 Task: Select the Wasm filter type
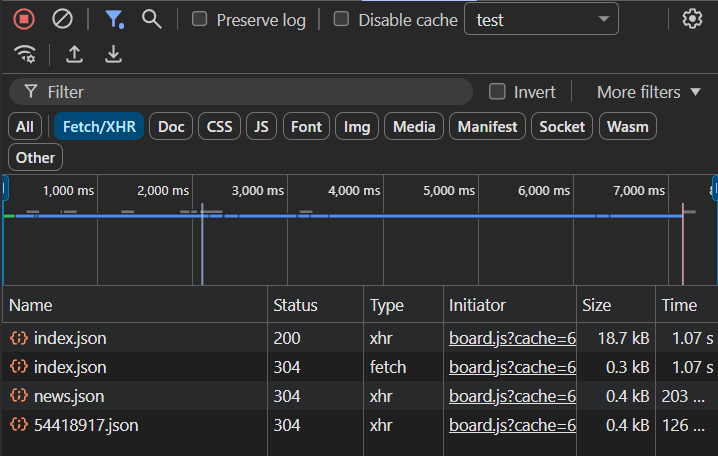627,127
